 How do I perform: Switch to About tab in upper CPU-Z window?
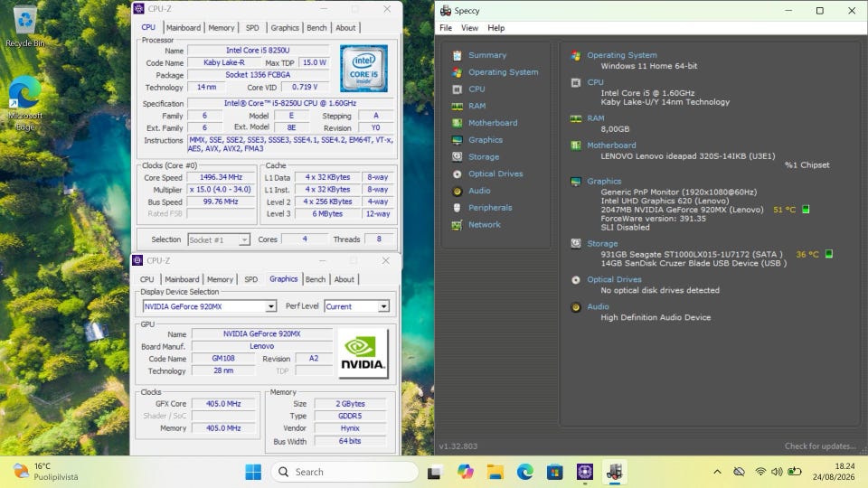tap(346, 28)
